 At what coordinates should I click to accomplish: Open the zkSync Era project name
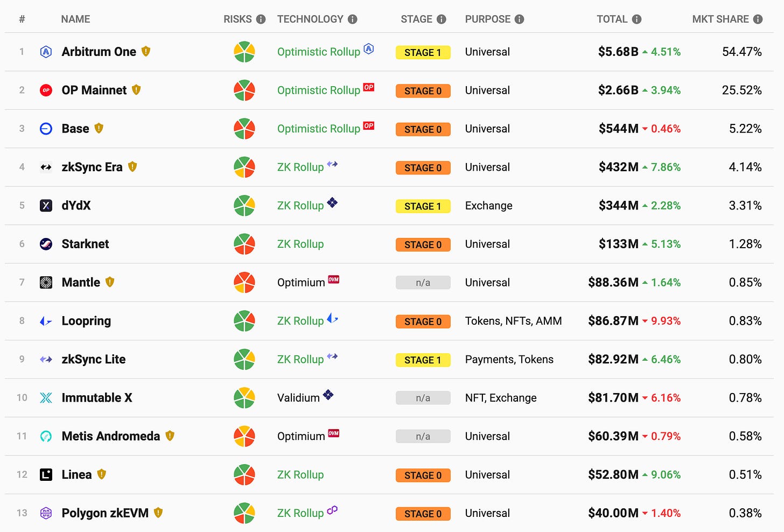[x=92, y=167]
